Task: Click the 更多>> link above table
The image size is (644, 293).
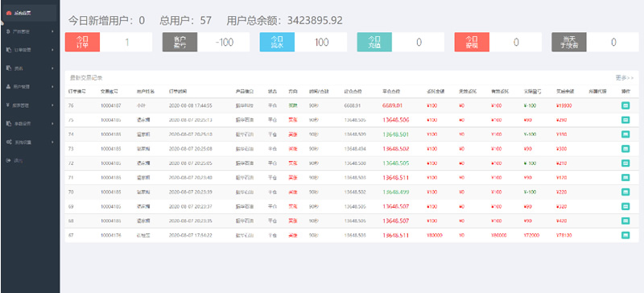Action: click(x=625, y=77)
